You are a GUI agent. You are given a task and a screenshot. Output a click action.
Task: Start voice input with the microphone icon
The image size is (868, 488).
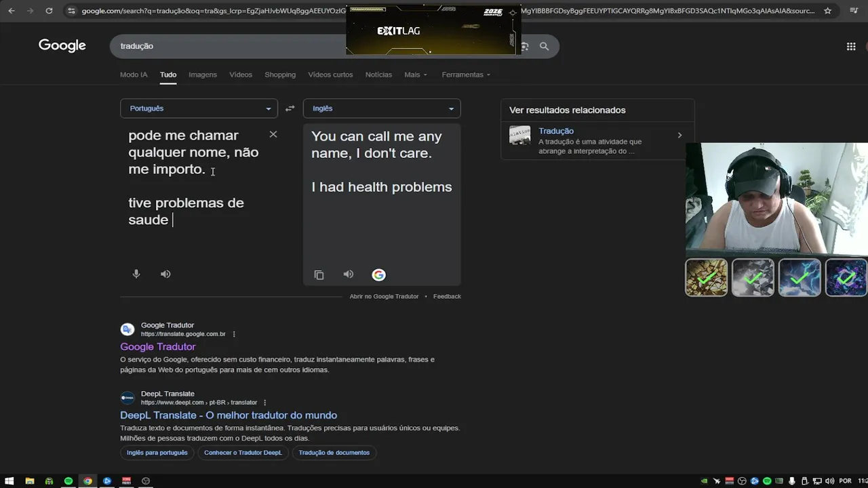(136, 274)
